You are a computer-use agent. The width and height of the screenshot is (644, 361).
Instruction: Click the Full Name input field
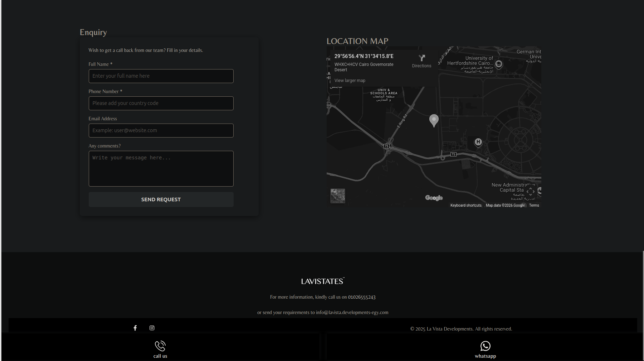coord(161,76)
